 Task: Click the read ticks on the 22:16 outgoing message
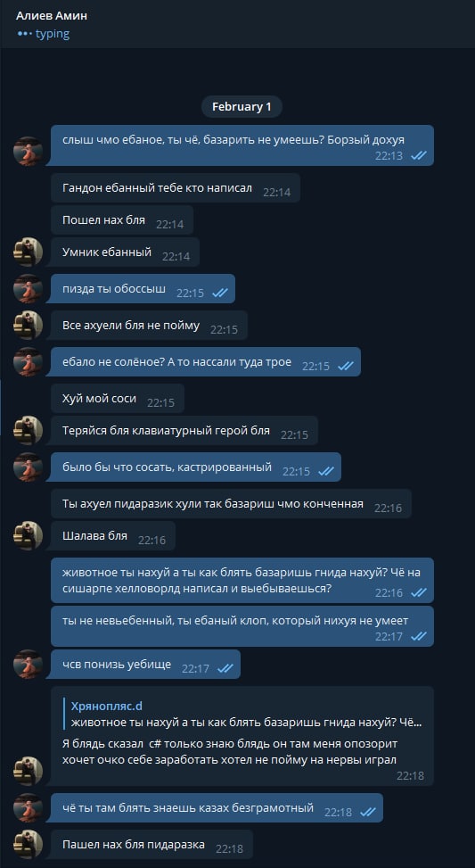419,592
